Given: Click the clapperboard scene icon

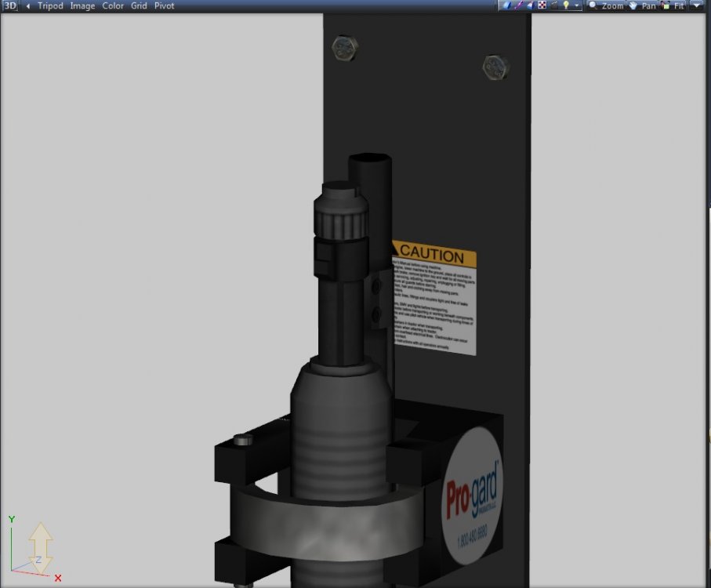Looking at the screenshot, I should coord(554,5).
